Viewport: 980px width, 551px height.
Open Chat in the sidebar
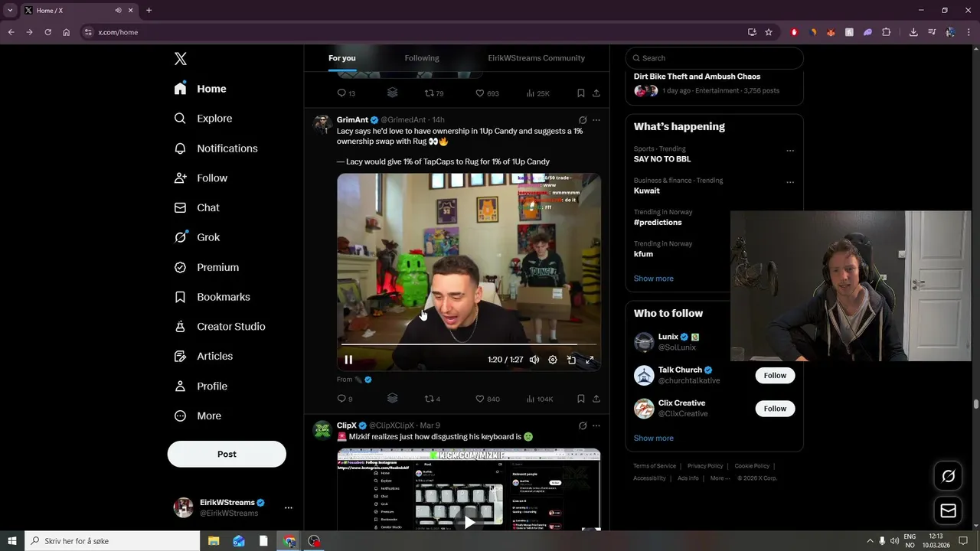pyautogui.click(x=198, y=207)
